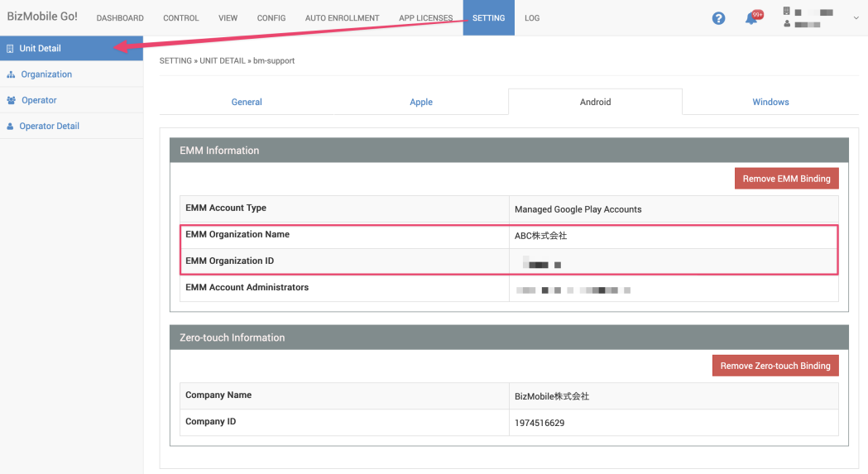Click the BizMobile Go! logo

pos(42,17)
